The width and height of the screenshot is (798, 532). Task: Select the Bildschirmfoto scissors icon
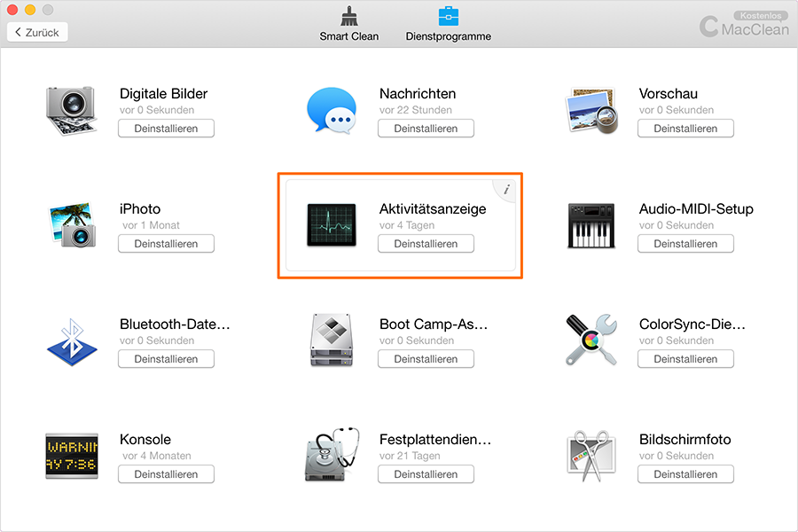[x=591, y=456]
